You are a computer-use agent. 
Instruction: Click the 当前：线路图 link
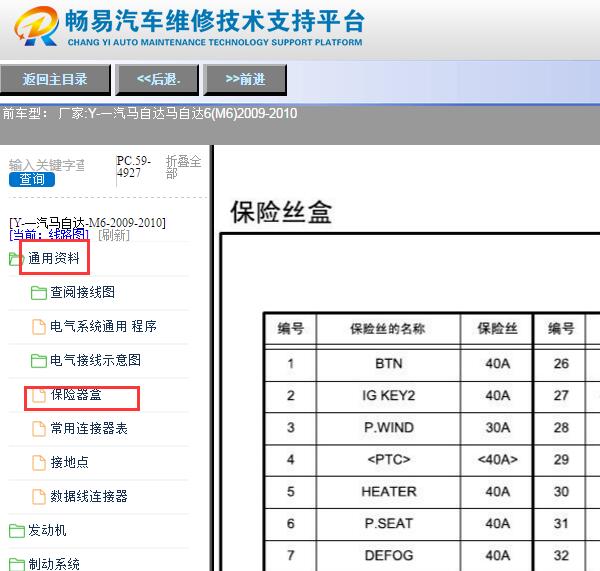(x=49, y=235)
